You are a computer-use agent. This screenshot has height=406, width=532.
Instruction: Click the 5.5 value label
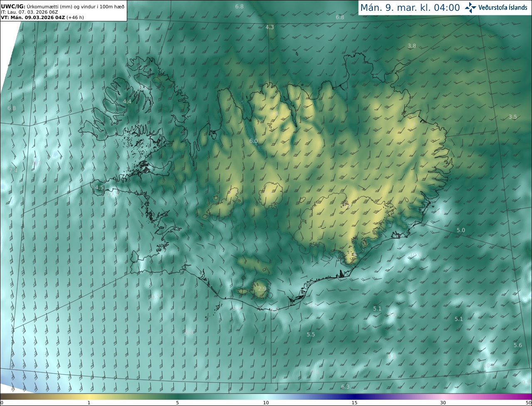311,335
